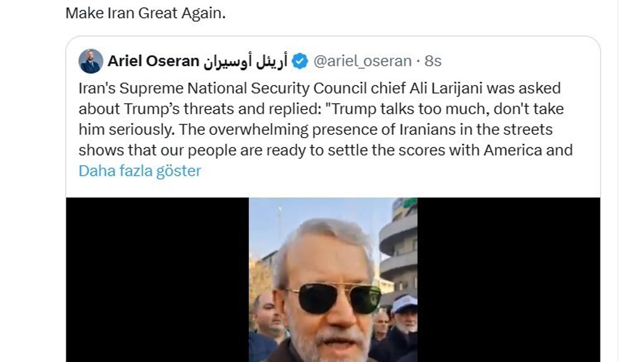Click the verification checkmark next to the name
This screenshot has width=644, height=362.
(x=299, y=61)
